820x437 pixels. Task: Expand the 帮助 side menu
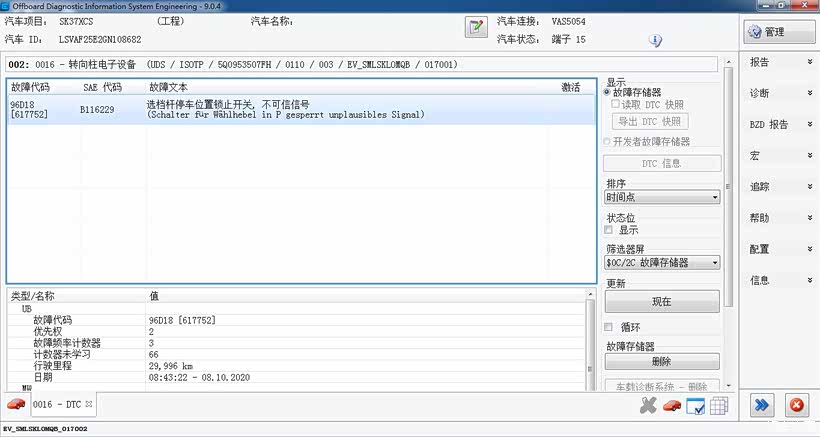780,218
